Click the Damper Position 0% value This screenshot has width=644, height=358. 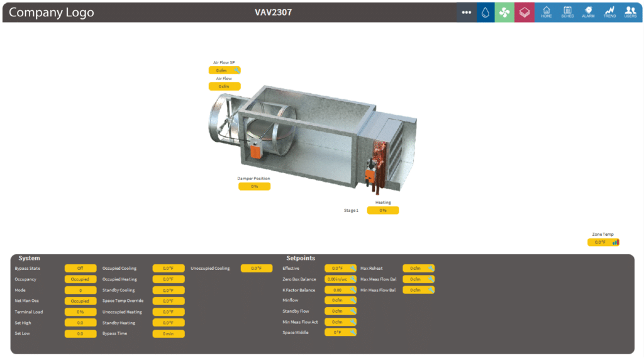tap(254, 187)
